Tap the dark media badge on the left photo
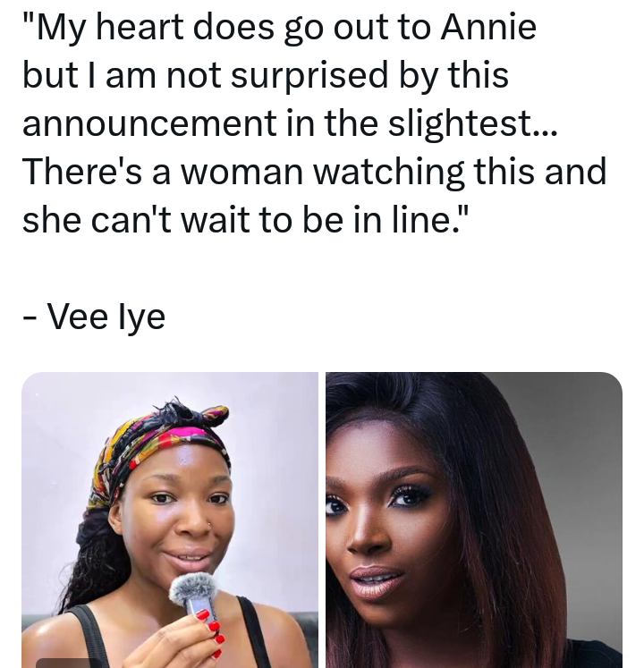644x668 pixels. [70, 664]
